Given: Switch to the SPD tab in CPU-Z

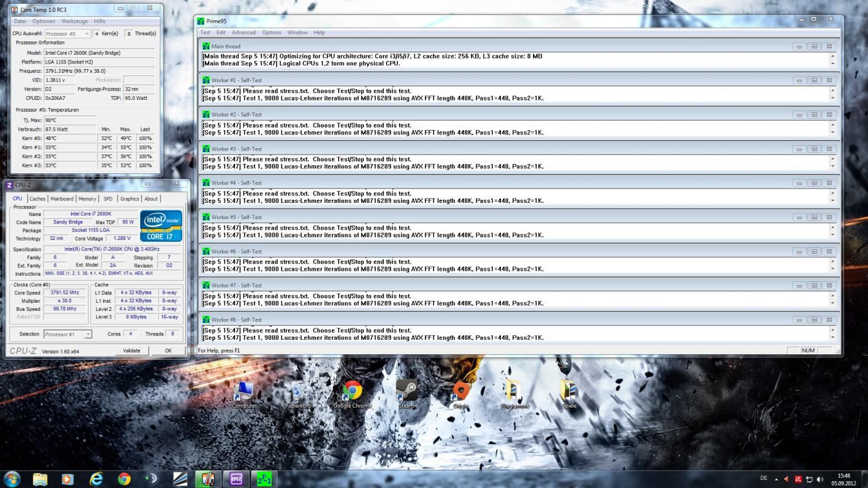Looking at the screenshot, I should (108, 198).
